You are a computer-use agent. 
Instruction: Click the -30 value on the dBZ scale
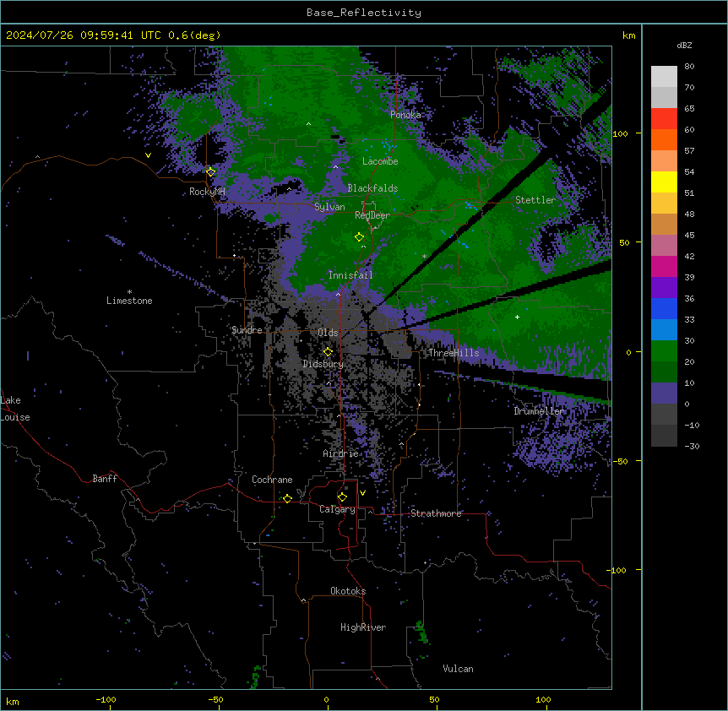692,447
